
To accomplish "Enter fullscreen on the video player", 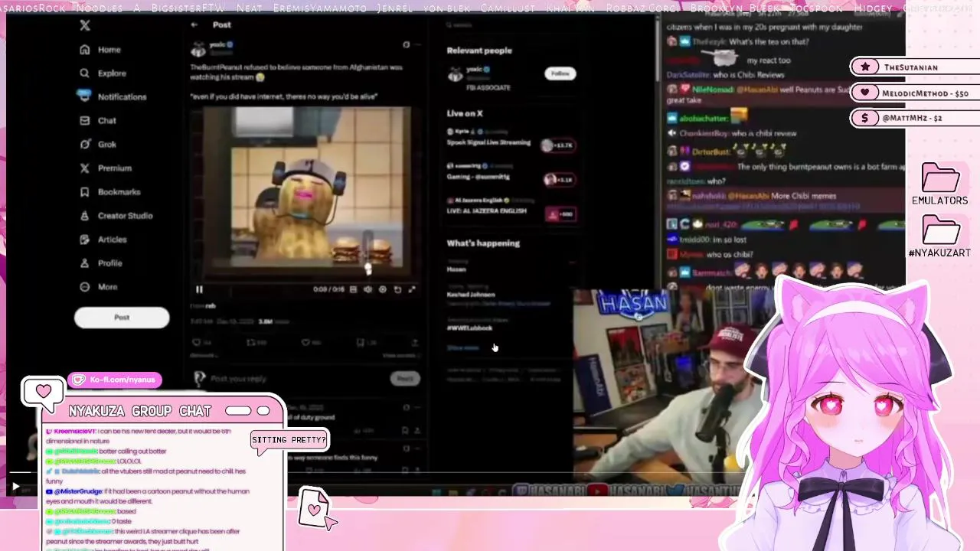I will point(411,289).
